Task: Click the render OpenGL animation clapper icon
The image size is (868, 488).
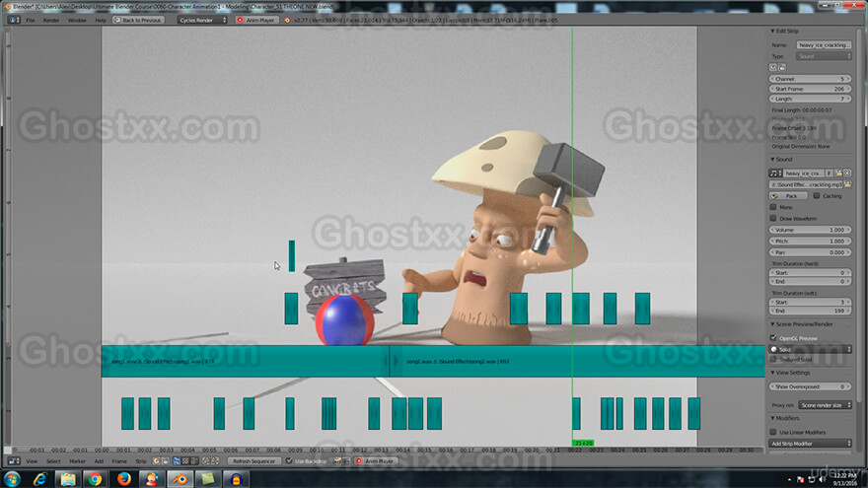Action: click(346, 461)
